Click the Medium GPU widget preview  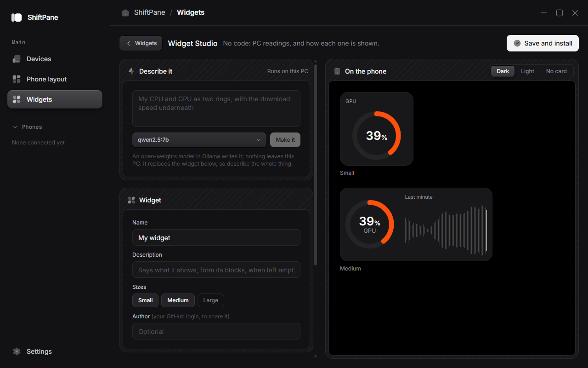pos(416,224)
